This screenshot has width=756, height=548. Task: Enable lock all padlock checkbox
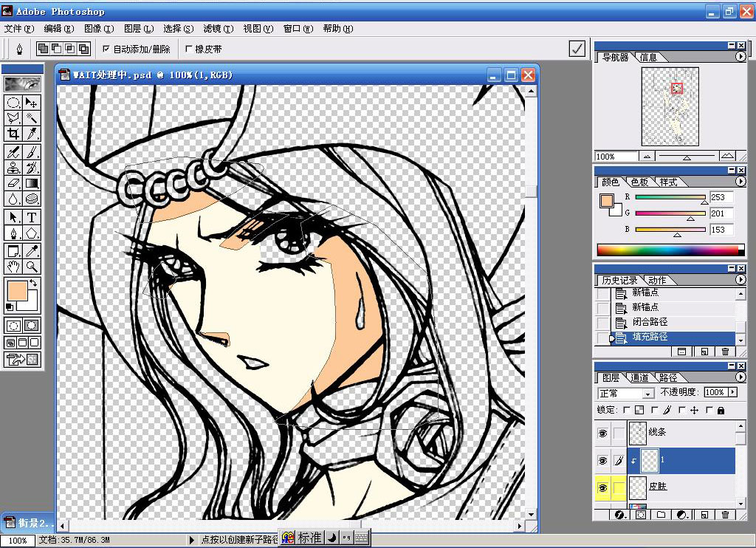click(709, 410)
